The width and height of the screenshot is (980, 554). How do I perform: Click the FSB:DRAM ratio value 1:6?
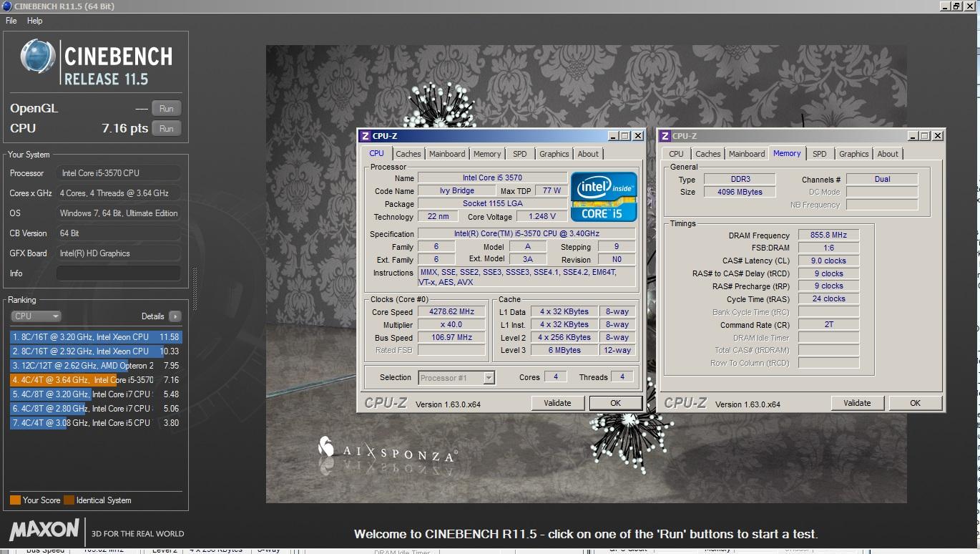point(828,248)
